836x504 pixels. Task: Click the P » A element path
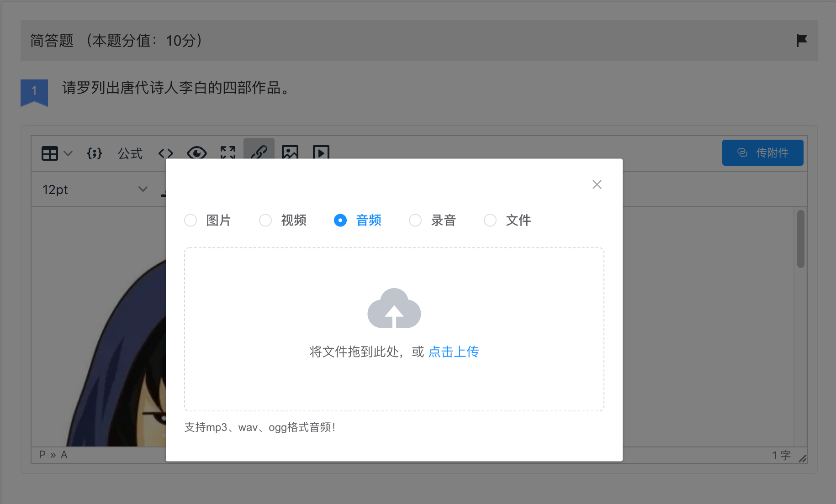click(53, 455)
